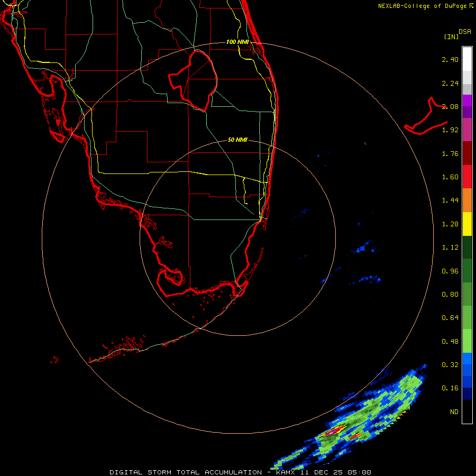Select the 0.48 legend value
The height and width of the screenshot is (476, 476).
[450, 342]
